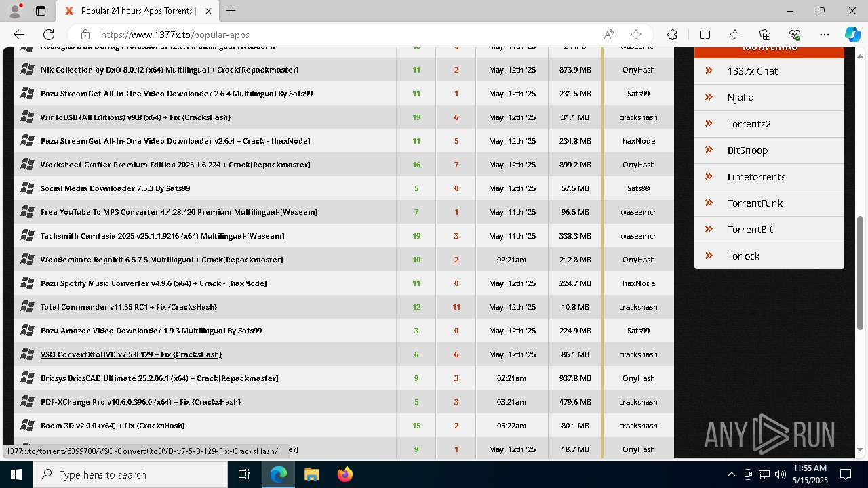Select the Popular 24 hours Apps Torrents tab

138,11
